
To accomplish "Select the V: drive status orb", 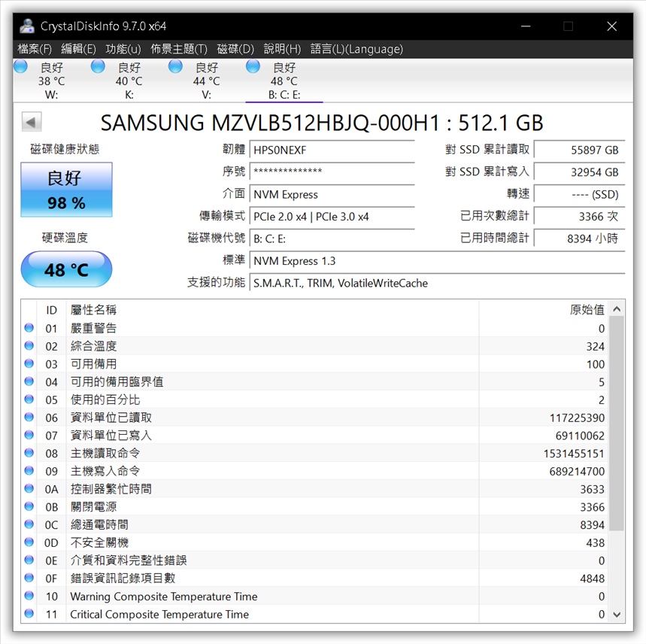I will pos(175,66).
